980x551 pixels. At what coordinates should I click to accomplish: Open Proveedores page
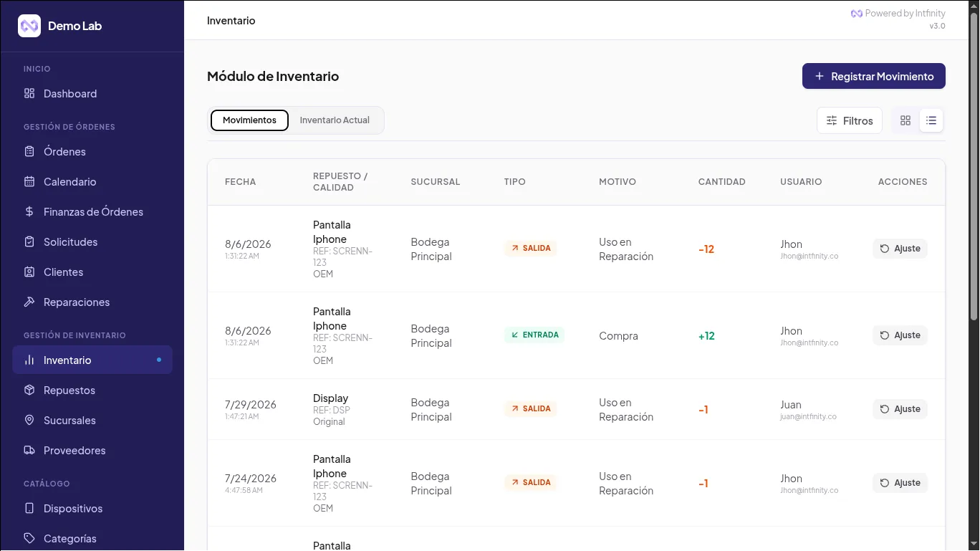click(x=92, y=451)
